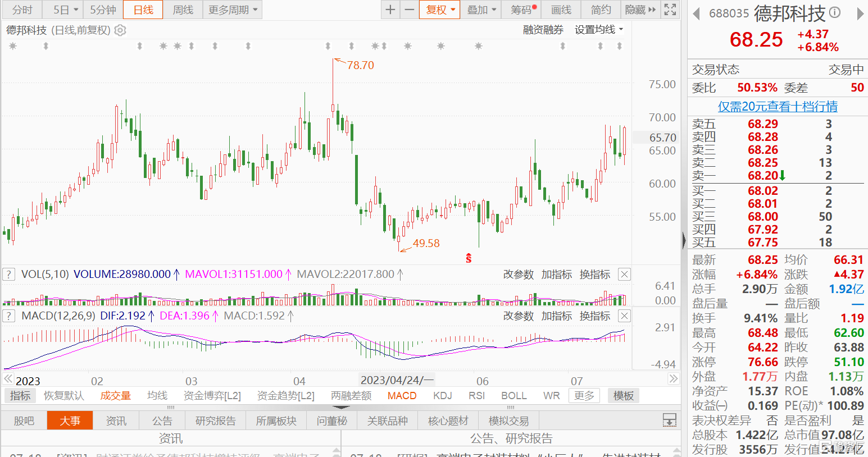Click 改参数 in MACD panel

[x=518, y=316]
